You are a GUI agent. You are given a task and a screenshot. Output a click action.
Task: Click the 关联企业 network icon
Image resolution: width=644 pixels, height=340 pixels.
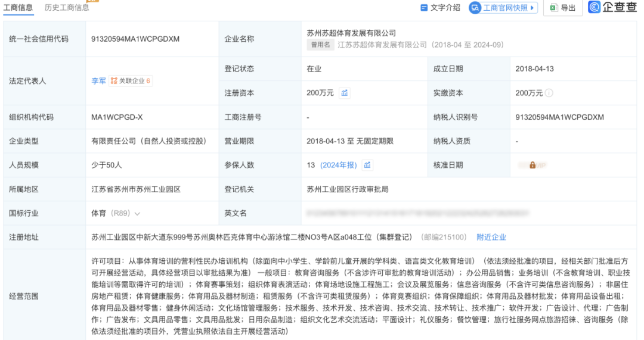point(114,81)
